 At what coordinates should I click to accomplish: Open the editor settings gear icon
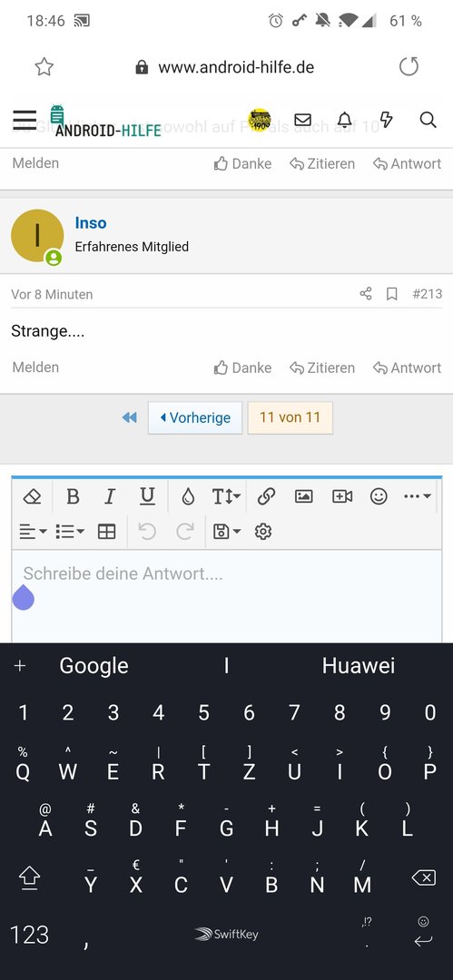(x=262, y=532)
